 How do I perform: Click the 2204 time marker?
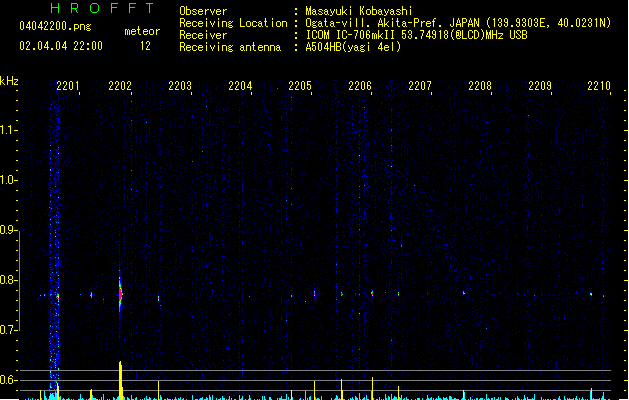click(240, 86)
